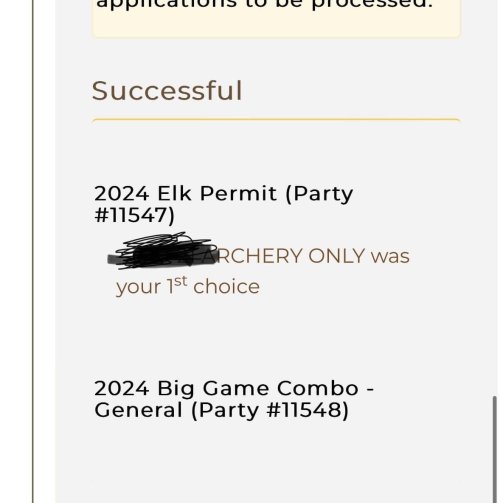
Task: Click the vertical scrollbar thumb
Action: pos(495,449)
